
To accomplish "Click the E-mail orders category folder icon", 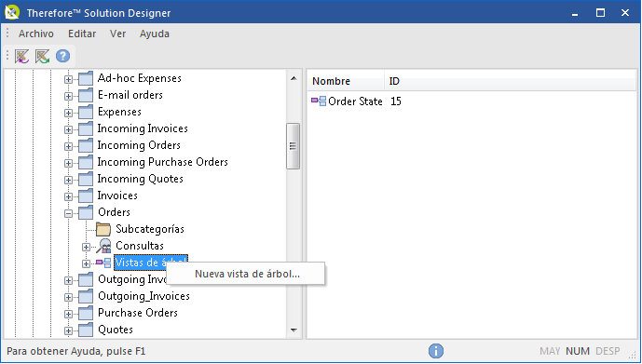I will pyautogui.click(x=86, y=95).
